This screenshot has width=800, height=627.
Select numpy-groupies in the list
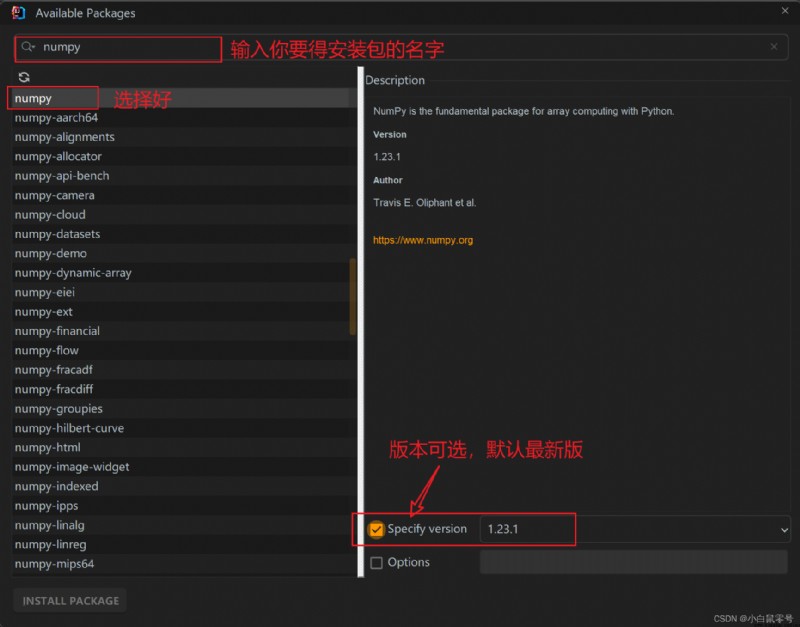click(184, 408)
